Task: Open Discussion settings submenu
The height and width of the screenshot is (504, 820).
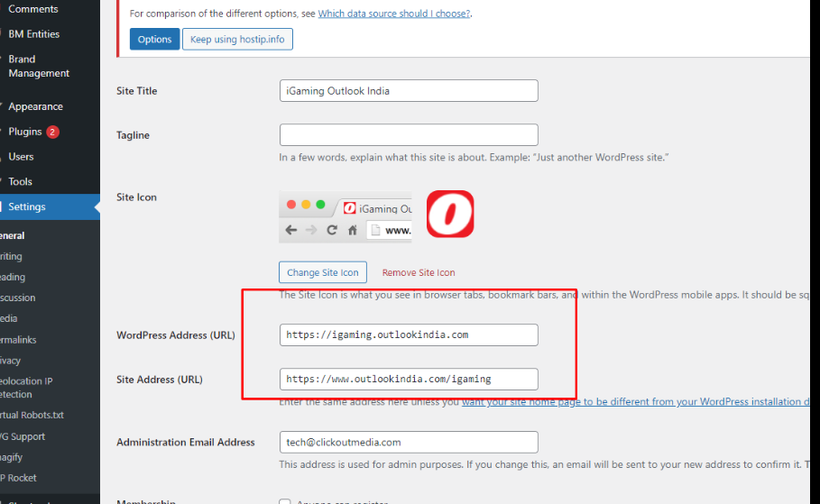Action: 18,298
